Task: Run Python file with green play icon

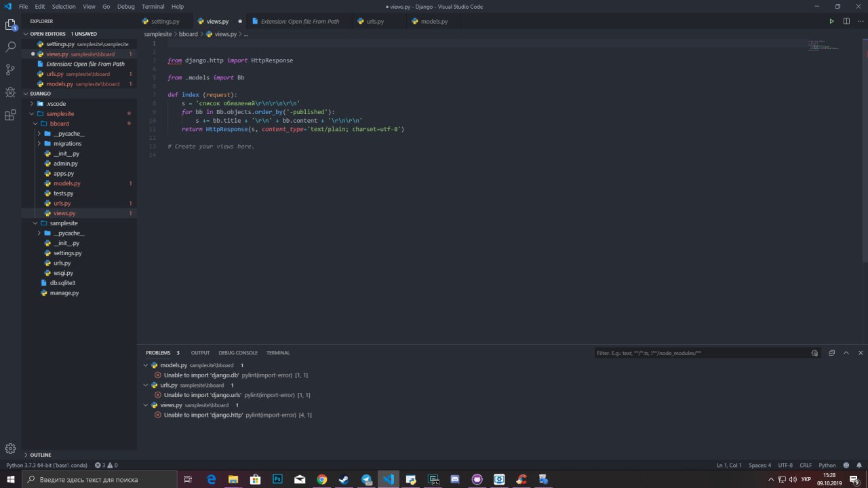Action: pos(831,21)
